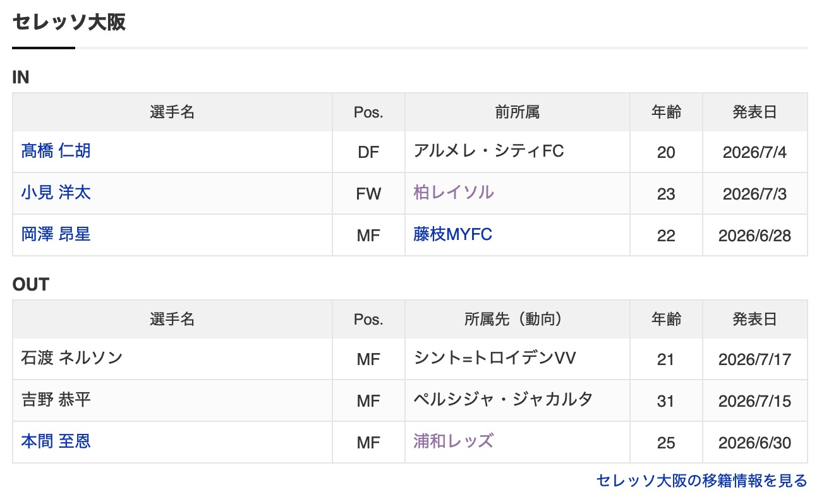Open player link 小見 洋太
Viewport: 824px width, 504px height.
[x=56, y=193]
